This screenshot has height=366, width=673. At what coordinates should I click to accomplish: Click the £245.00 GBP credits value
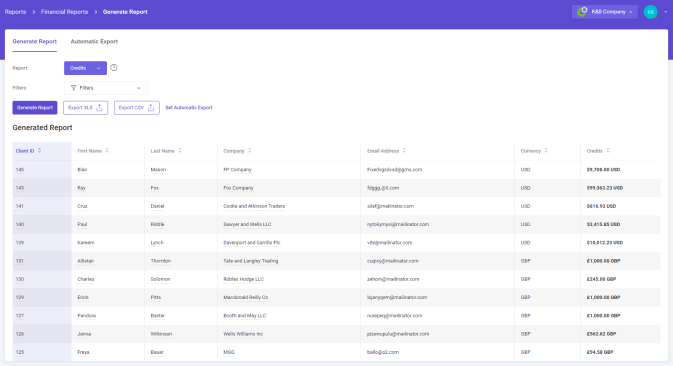tap(601, 279)
